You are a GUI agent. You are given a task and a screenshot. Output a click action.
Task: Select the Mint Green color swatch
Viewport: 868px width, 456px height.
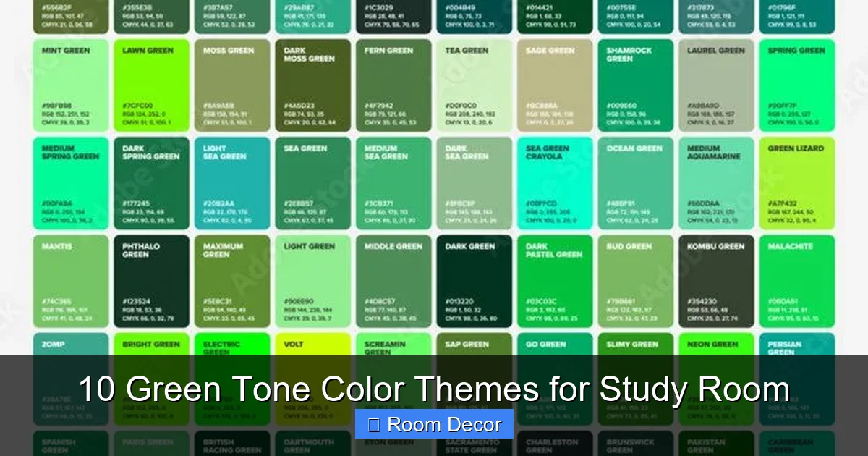(x=70, y=85)
